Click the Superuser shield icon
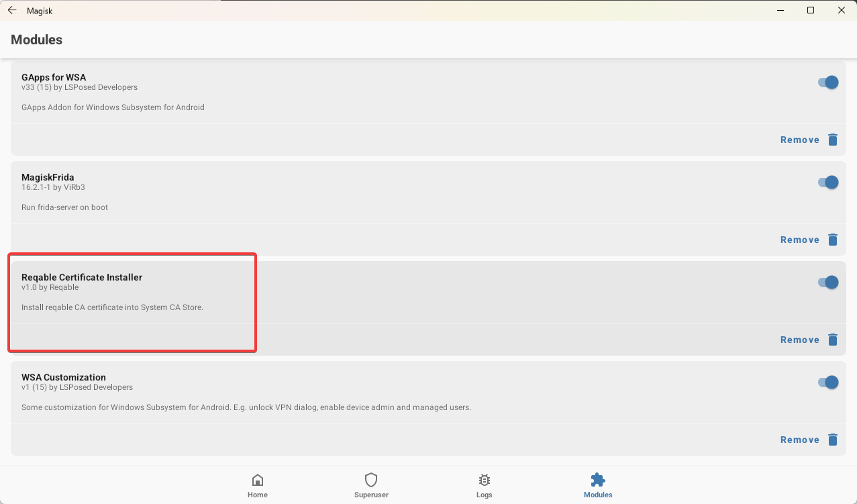 (x=371, y=480)
